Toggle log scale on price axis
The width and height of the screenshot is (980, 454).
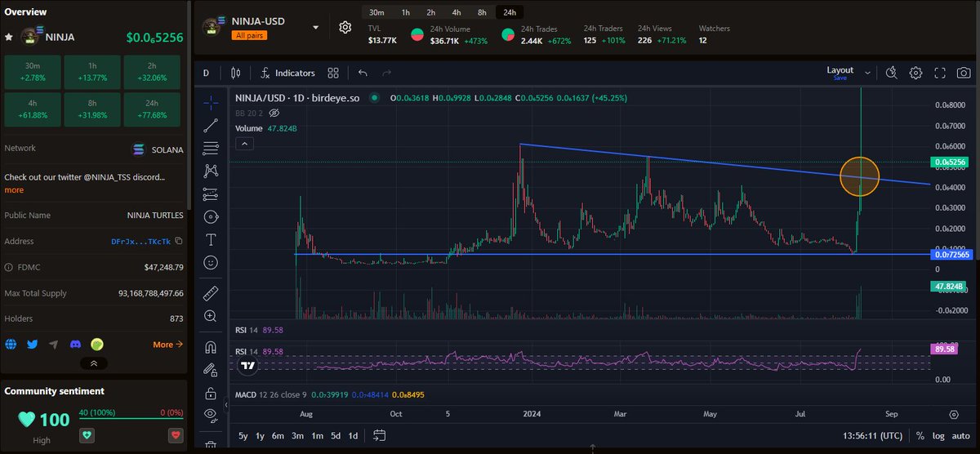(940, 435)
